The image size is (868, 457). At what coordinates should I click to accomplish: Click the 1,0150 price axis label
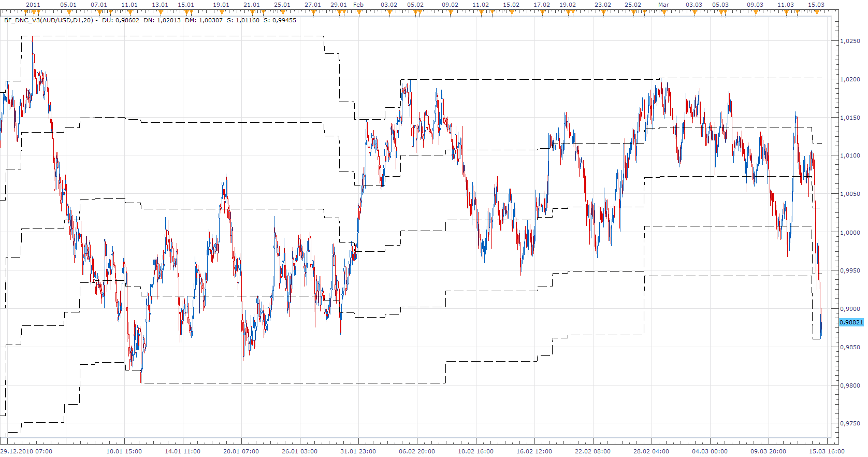point(850,118)
